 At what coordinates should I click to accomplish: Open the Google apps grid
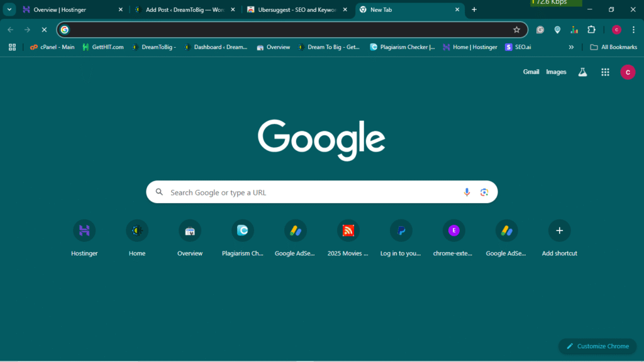[605, 72]
